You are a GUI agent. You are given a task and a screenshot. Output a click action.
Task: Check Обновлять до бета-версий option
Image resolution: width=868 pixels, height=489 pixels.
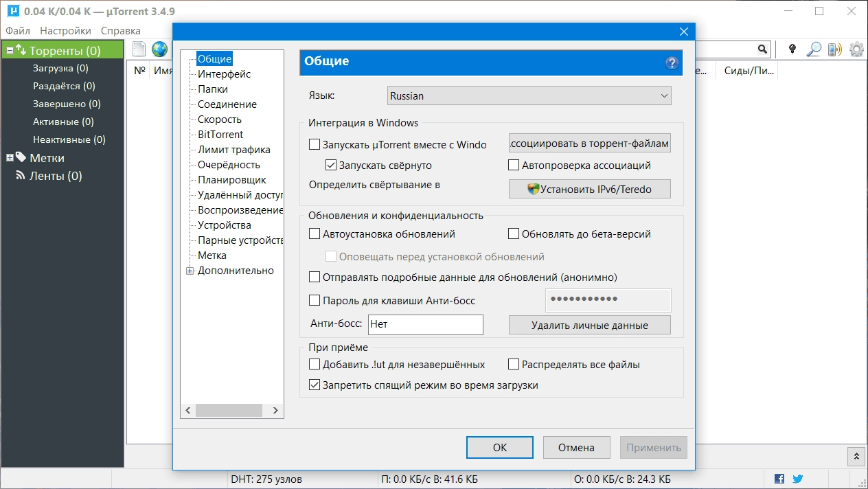point(514,234)
